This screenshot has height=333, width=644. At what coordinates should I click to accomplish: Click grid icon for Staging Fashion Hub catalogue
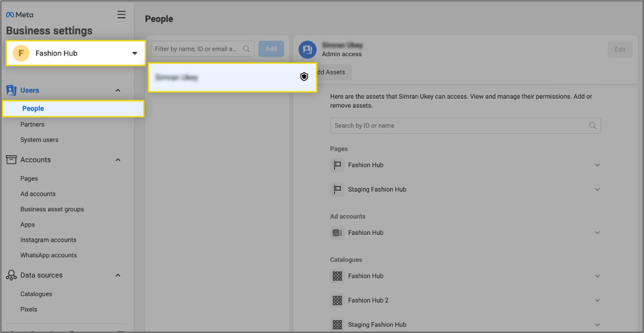(337, 324)
